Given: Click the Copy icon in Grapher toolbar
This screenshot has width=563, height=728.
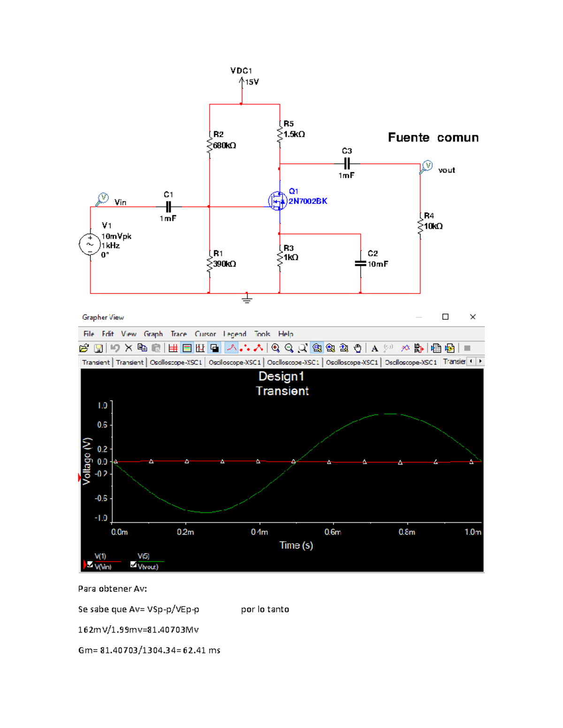Looking at the screenshot, I should click(142, 348).
